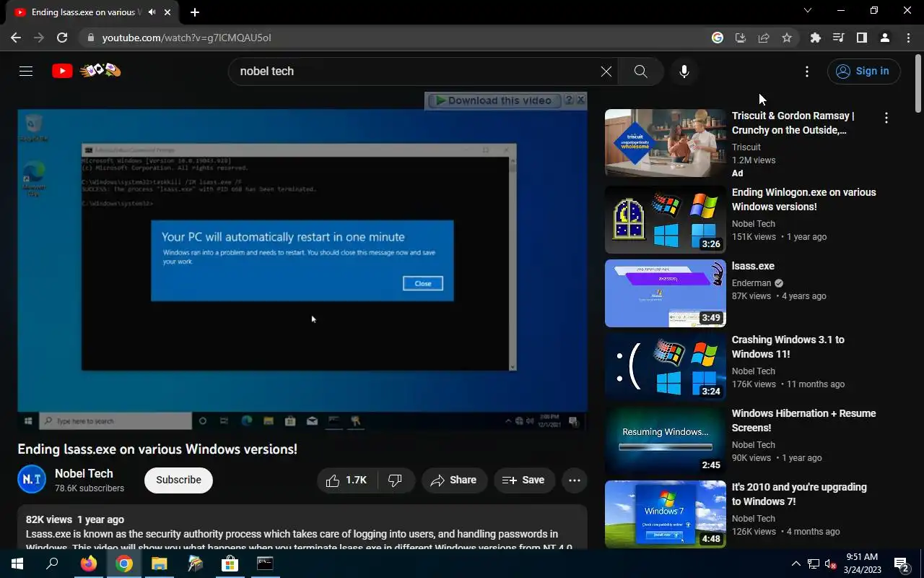Toggle Chrome side panel
The width and height of the screenshot is (924, 578).
point(862,38)
